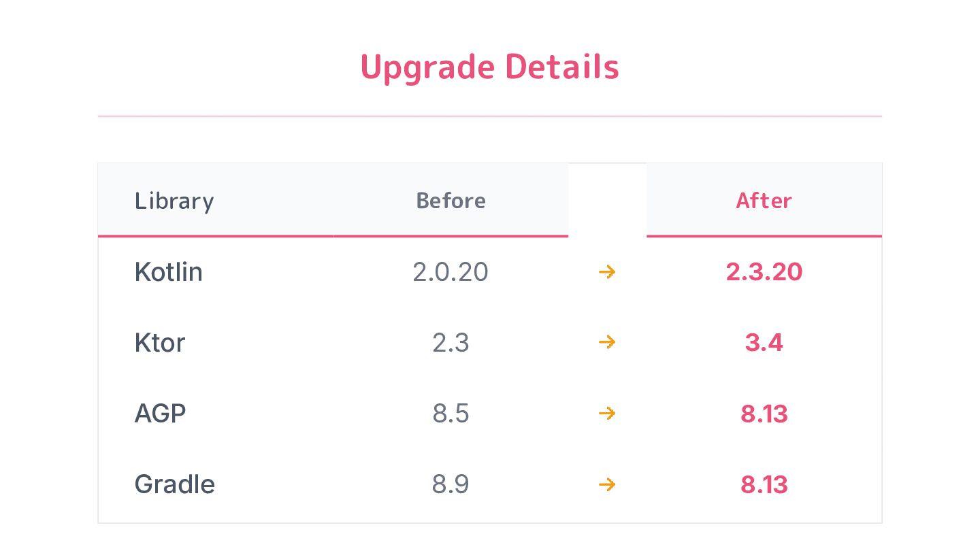The image size is (980, 551).
Task: Click the Kotlin library name
Action: pos(169,272)
